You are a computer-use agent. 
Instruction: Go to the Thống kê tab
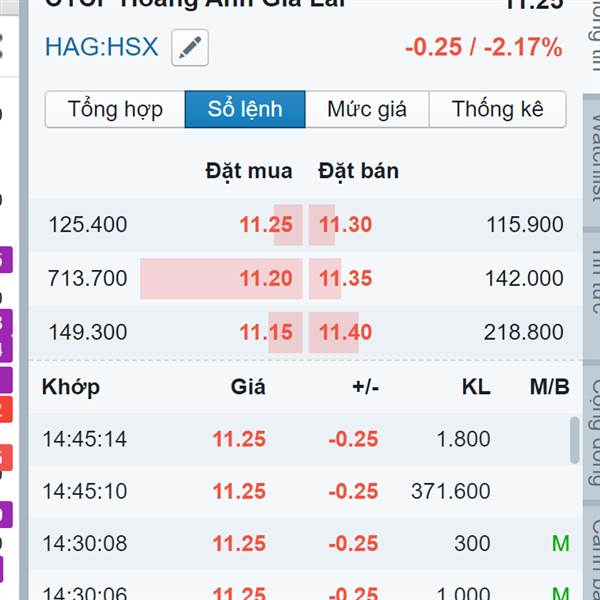tap(497, 109)
